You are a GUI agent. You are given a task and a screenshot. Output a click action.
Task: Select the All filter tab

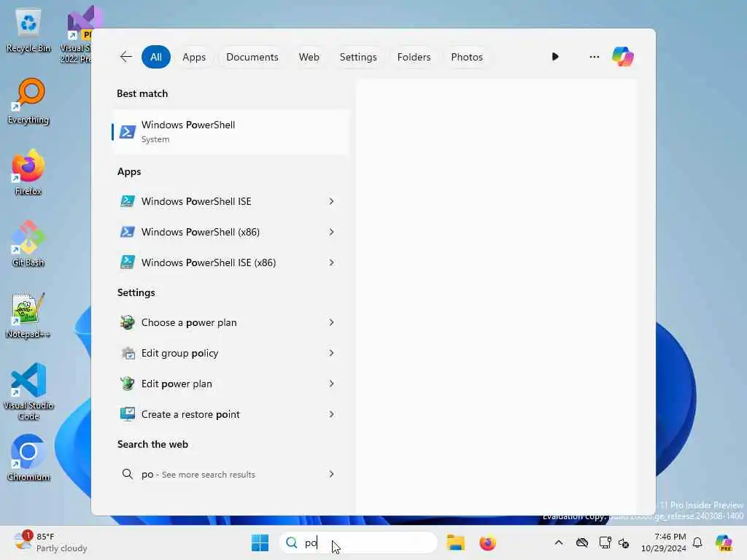coord(156,57)
